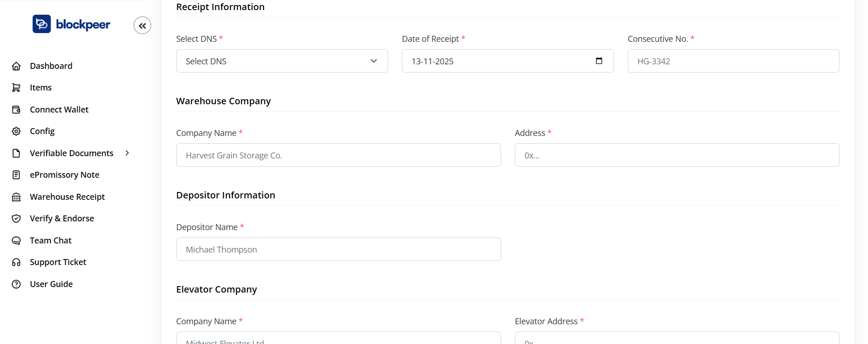
Task: Open the ePromissory Note section
Action: click(64, 175)
